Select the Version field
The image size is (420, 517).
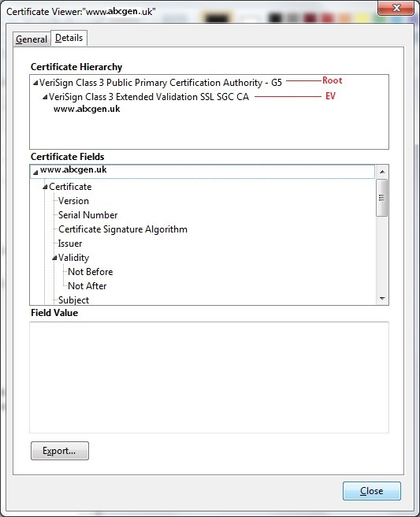(73, 201)
